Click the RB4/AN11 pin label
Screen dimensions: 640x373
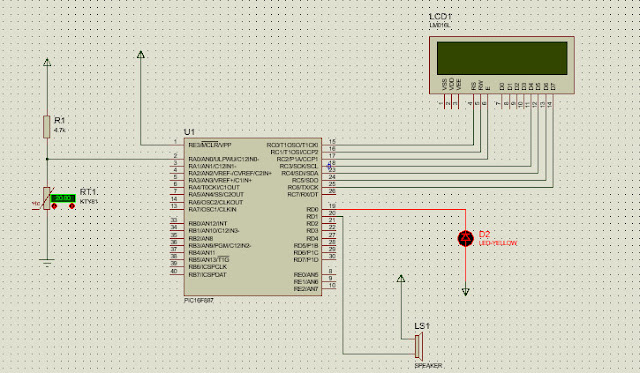[202, 253]
